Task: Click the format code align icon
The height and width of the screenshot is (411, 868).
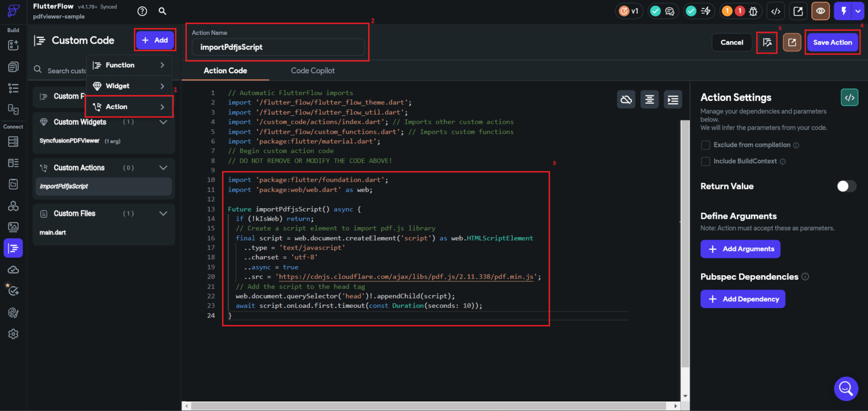Action: tap(649, 99)
